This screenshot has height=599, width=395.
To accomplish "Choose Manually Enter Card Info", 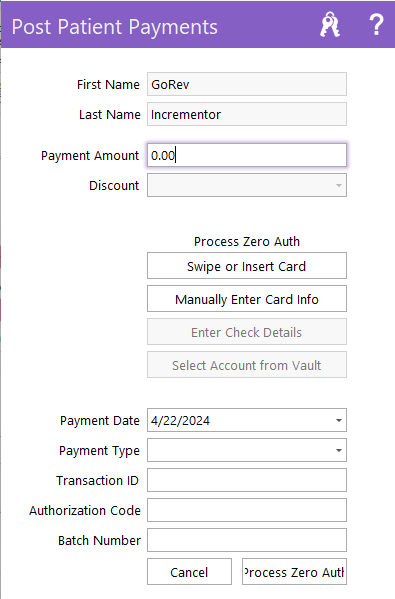I will click(247, 299).
